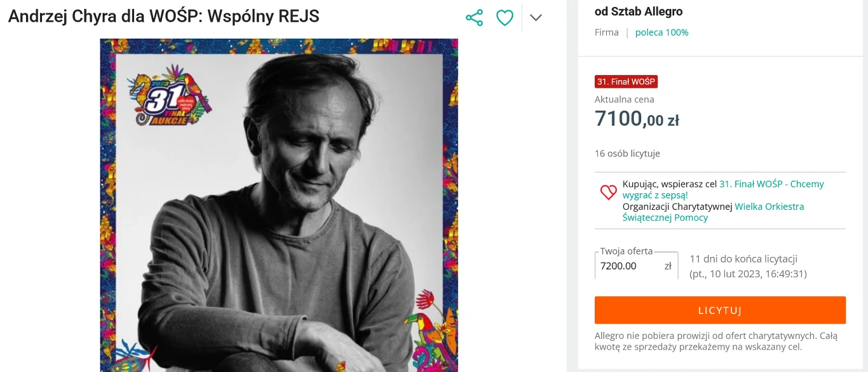Open more options via the chevron beside the heart
This screenshot has width=868, height=372.
[x=536, y=17]
